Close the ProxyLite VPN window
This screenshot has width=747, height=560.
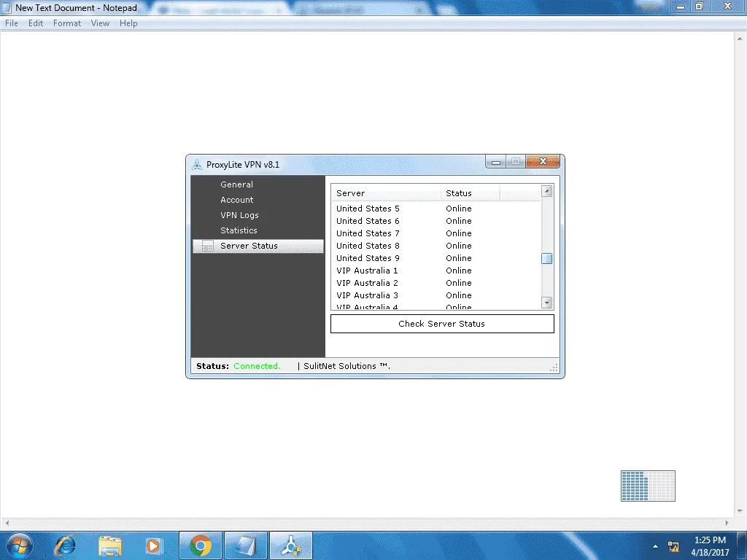(543, 162)
